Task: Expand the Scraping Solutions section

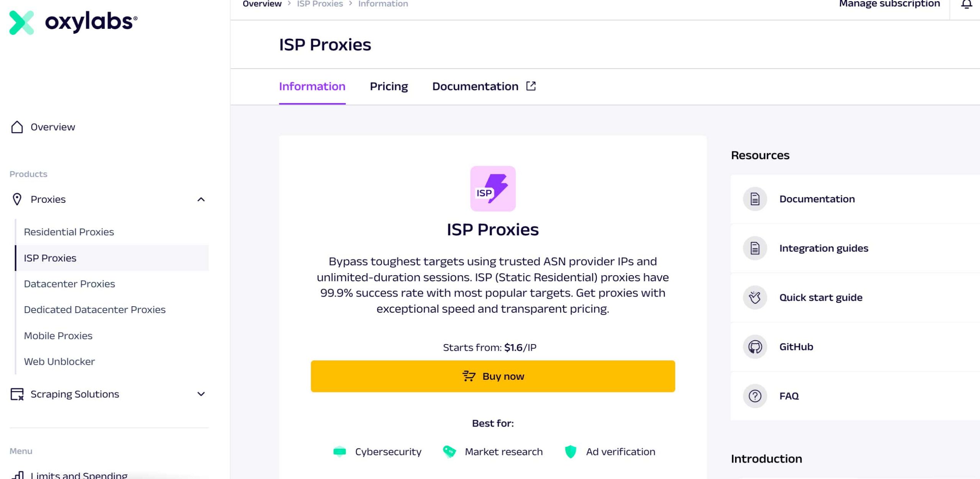Action: 201,394
